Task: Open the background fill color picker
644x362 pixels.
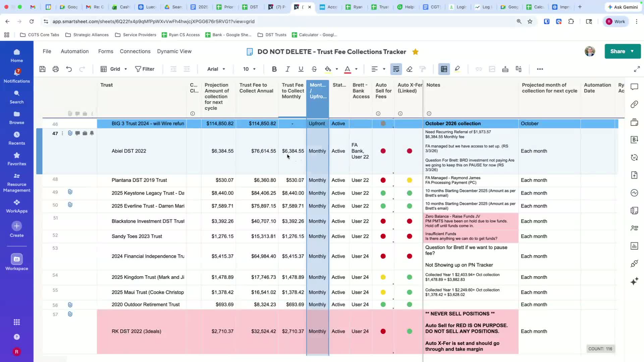Action: tap(328, 69)
